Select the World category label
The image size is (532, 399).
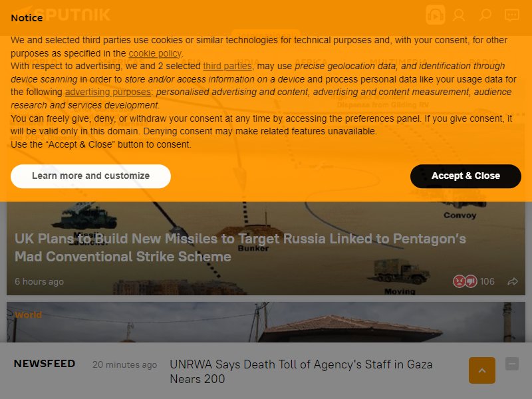coord(28,315)
